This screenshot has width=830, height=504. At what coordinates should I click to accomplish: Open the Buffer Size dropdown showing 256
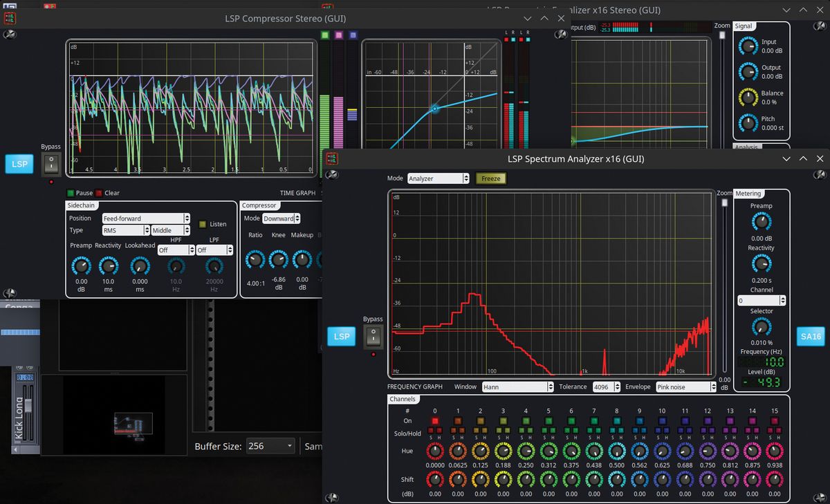(270, 446)
